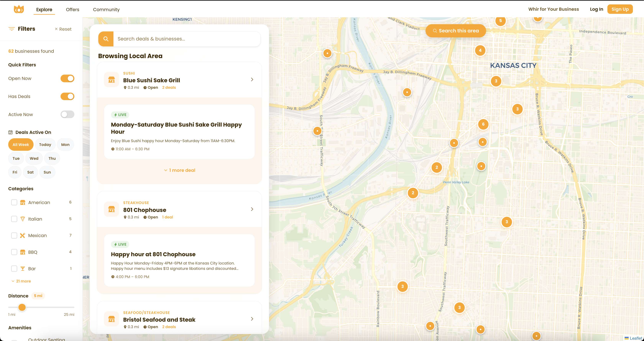
Task: Click the Sign Up button
Action: click(620, 9)
